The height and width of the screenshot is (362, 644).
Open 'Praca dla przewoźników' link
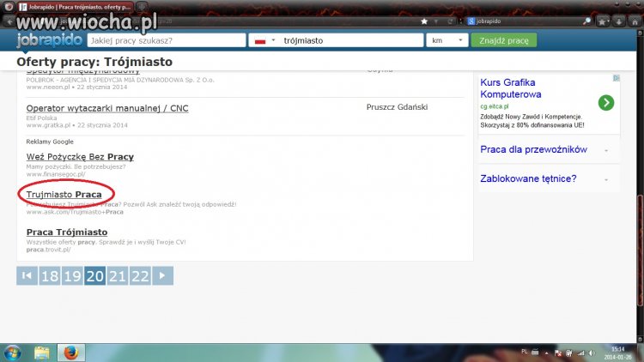click(x=533, y=149)
